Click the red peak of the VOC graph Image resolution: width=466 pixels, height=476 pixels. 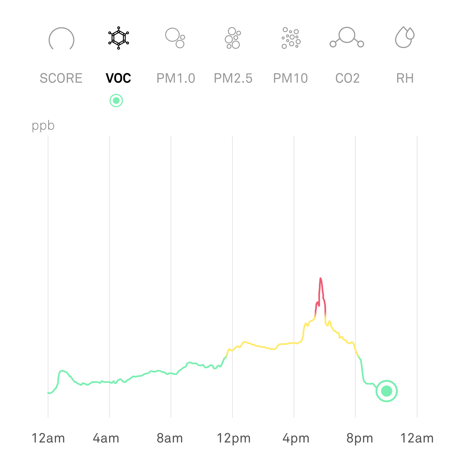[321, 279]
